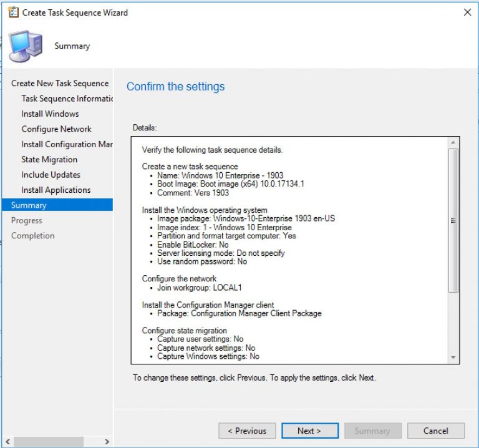
Task: Select the Include Updates step
Action: [51, 175]
